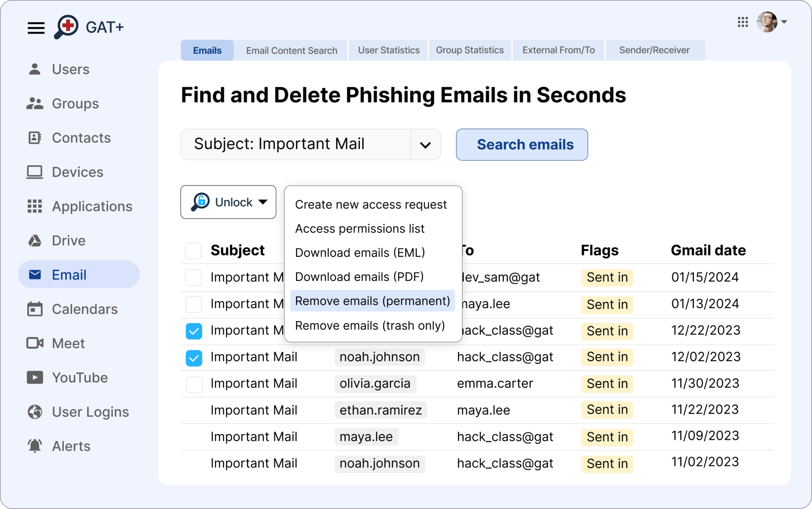Choose Create new access request
812x509 pixels.
[x=371, y=205]
